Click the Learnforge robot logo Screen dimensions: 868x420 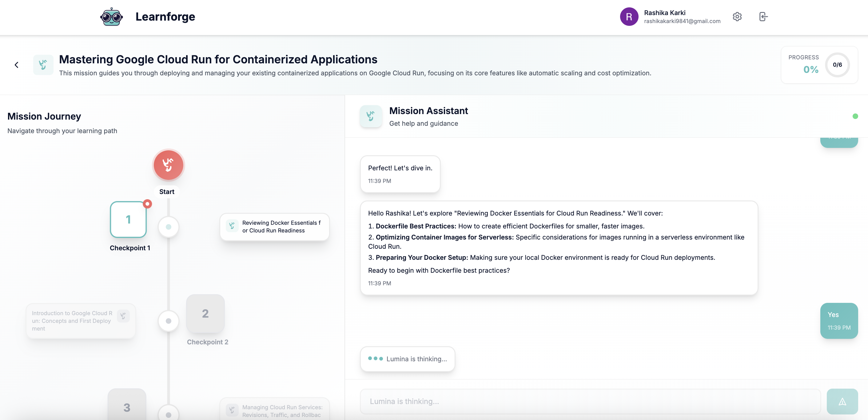tap(112, 17)
